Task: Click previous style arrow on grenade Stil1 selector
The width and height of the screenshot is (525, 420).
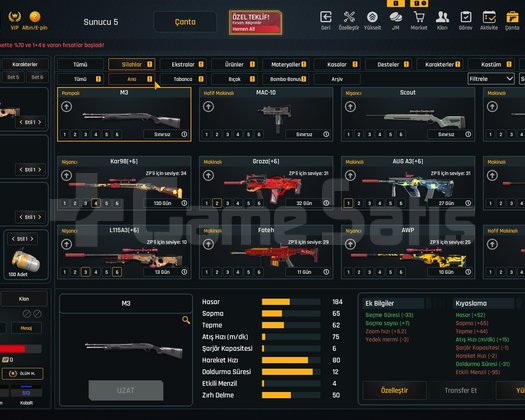Action: [x=13, y=239]
